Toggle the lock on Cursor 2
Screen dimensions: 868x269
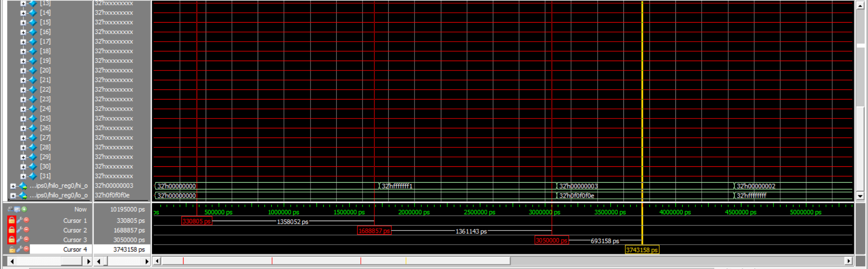[12, 230]
